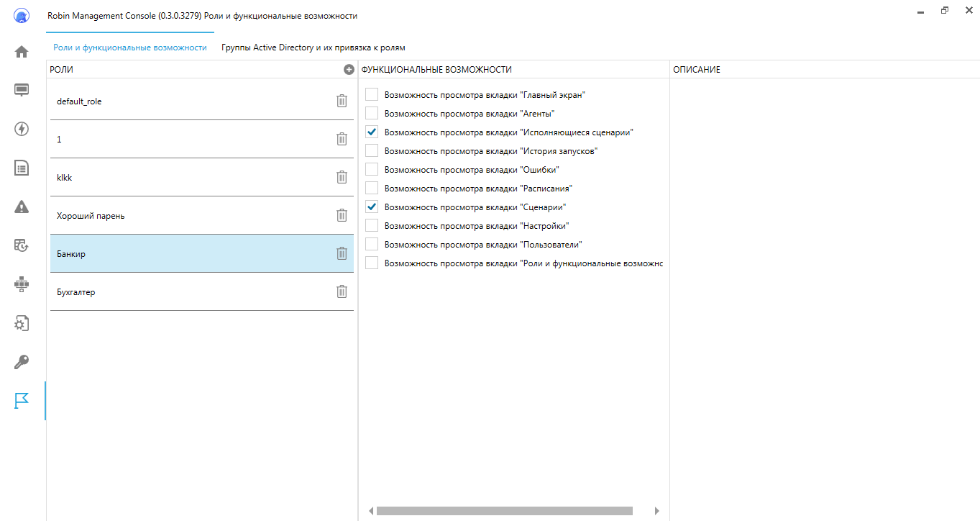Open the Agents monitor sidebar icon

click(22, 90)
